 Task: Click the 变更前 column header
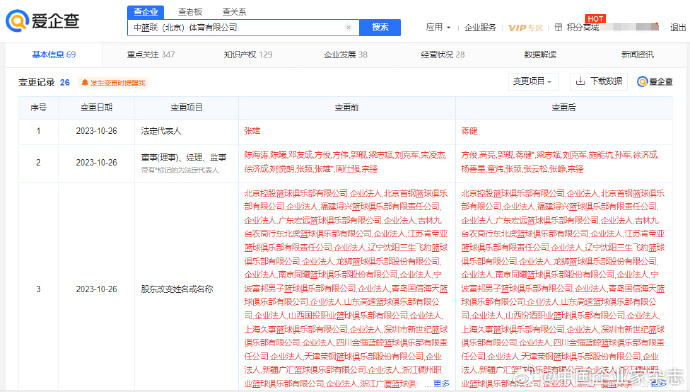[346, 107]
